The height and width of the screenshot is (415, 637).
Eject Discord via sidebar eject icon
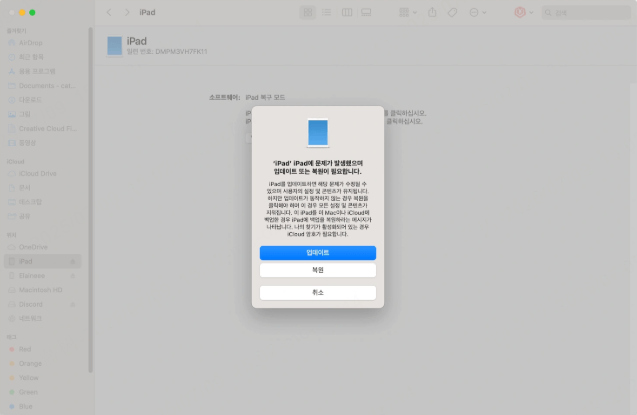coord(73,304)
